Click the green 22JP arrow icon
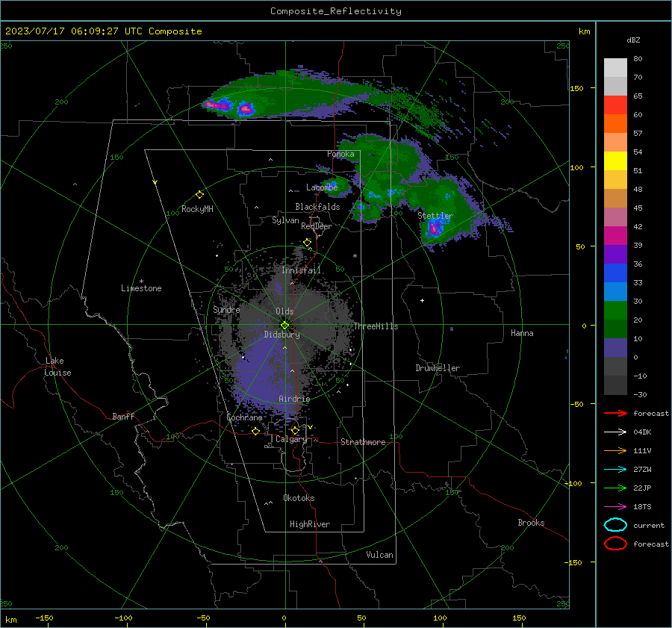672x628 pixels. tap(615, 488)
